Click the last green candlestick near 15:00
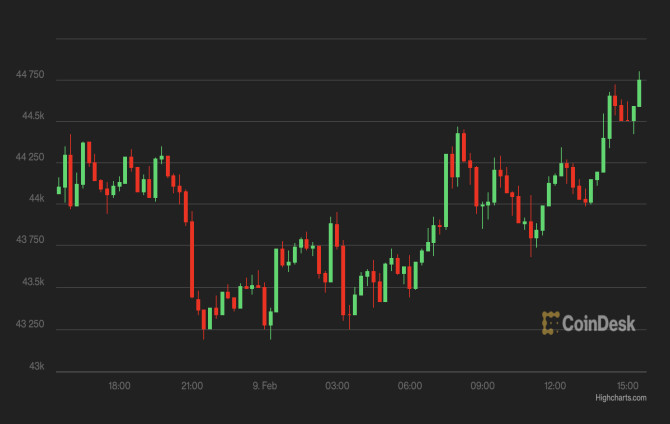 639,93
